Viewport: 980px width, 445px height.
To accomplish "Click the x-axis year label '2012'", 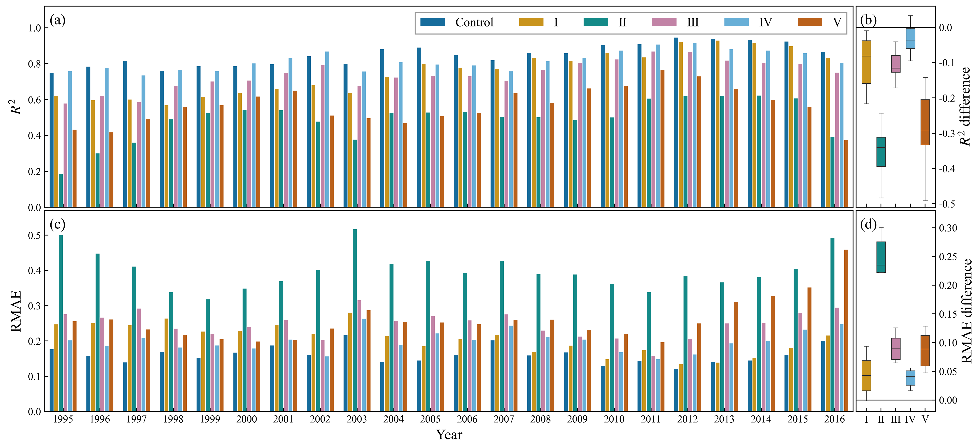I will click(x=687, y=419).
